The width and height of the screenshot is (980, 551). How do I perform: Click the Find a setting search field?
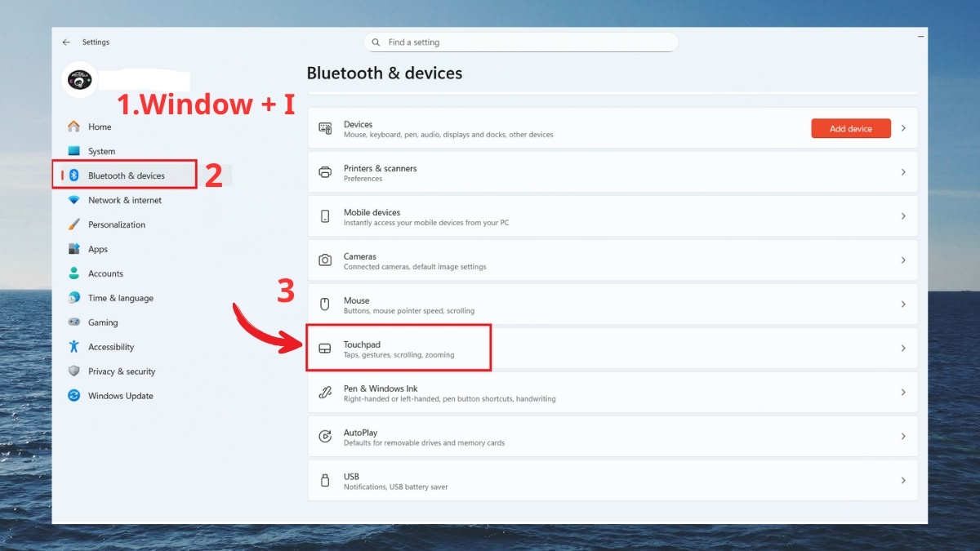coord(520,42)
